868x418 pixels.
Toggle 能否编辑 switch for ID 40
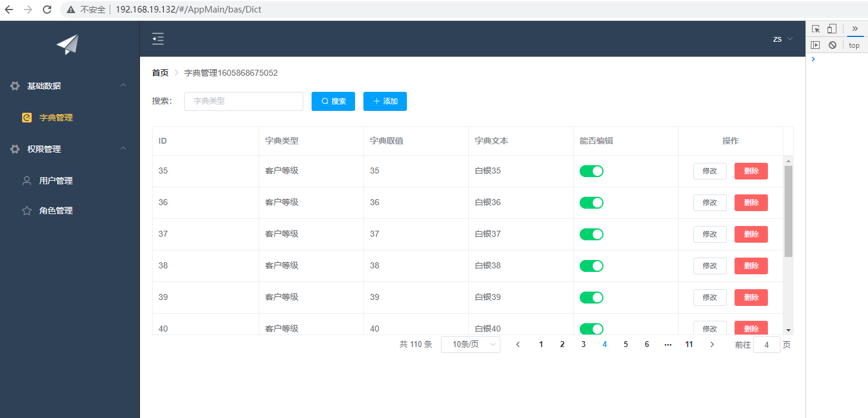(592, 329)
